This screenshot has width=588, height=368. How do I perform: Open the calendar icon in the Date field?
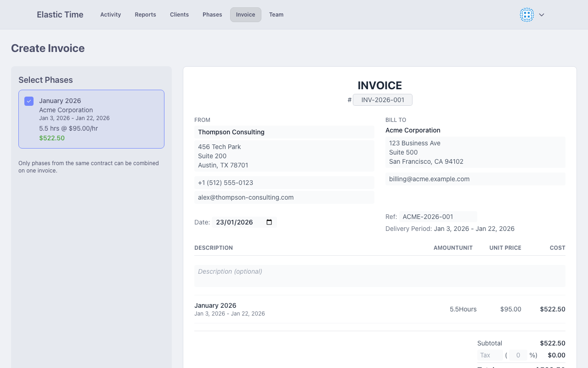[x=269, y=222]
